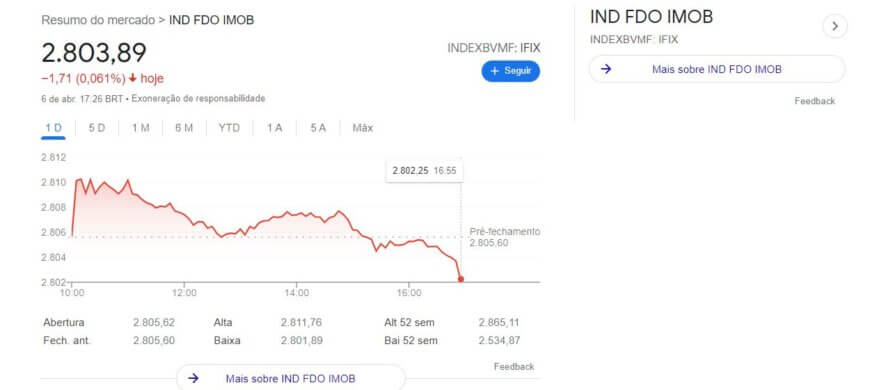The height and width of the screenshot is (390, 895).
Task: Open Mais sobre IND FDO IMOB in right panel
Action: pyautogui.click(x=717, y=69)
